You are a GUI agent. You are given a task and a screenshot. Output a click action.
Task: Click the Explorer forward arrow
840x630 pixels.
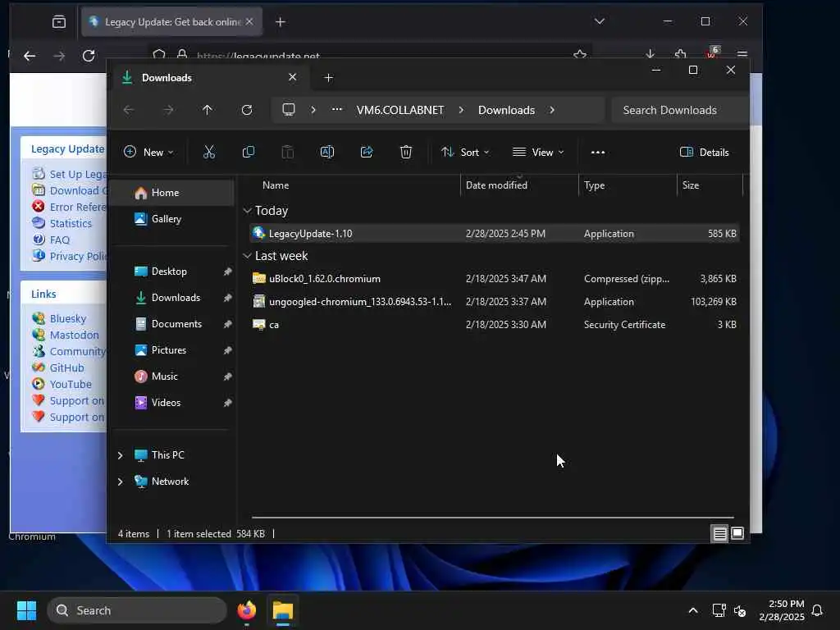pos(168,110)
